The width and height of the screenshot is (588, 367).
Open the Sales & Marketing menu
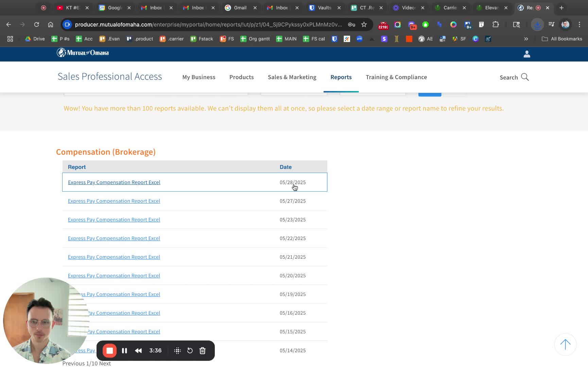pos(292,77)
